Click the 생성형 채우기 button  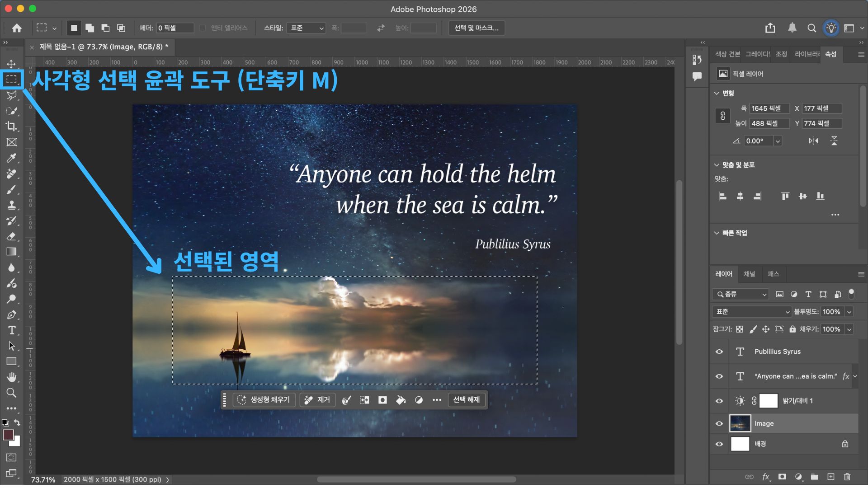[x=264, y=400]
